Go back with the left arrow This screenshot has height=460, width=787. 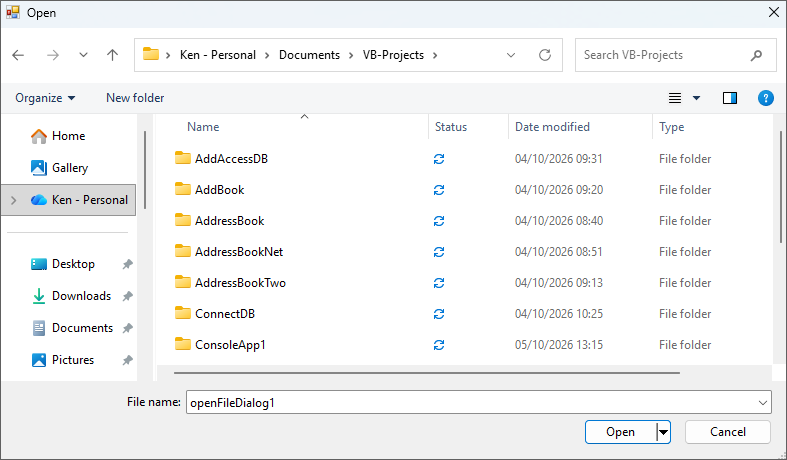pyautogui.click(x=18, y=55)
